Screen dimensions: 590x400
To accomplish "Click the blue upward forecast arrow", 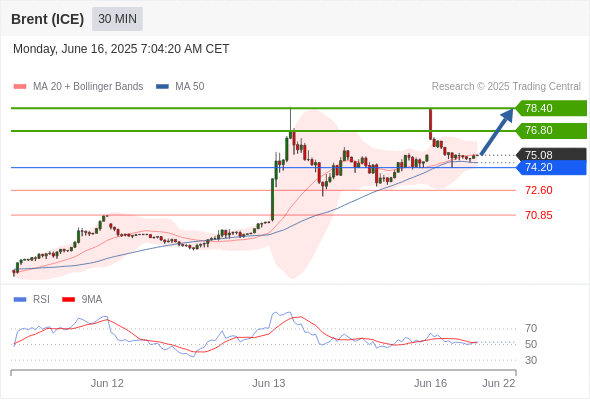I will click(497, 131).
